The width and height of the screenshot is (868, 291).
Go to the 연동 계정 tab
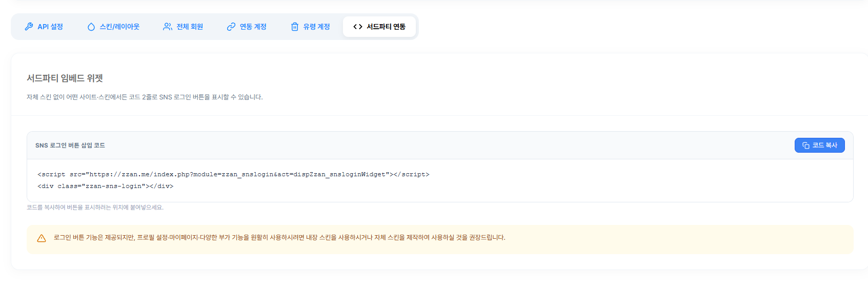(247, 27)
